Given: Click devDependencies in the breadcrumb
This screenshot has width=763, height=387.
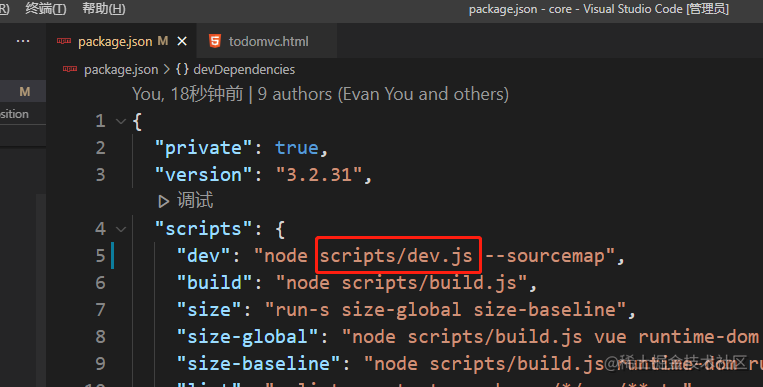Looking at the screenshot, I should tap(244, 70).
